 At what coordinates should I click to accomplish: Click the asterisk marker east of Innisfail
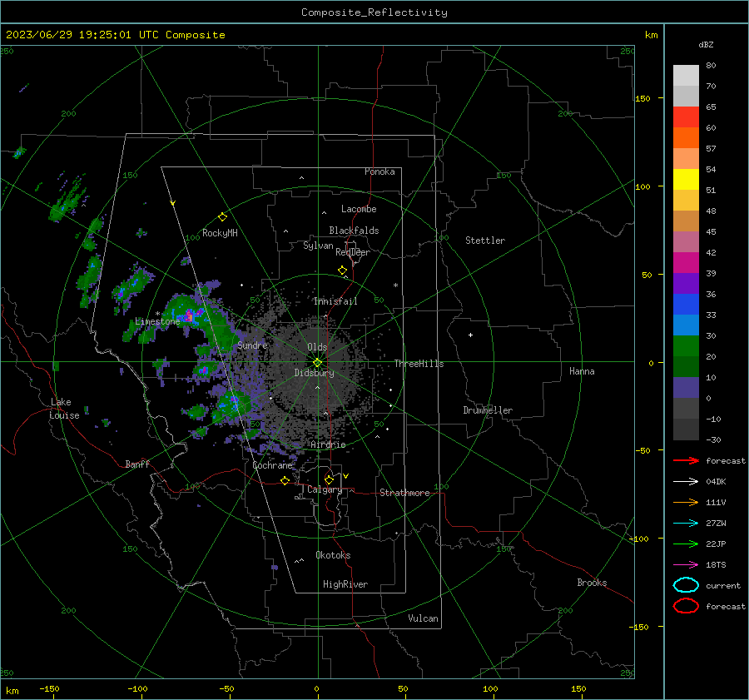point(395,285)
